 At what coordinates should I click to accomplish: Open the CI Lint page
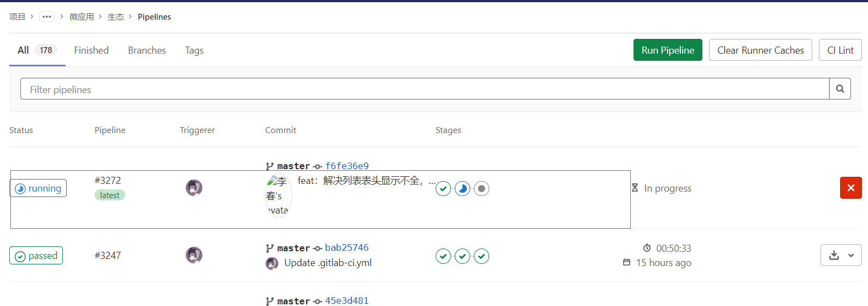pos(840,50)
